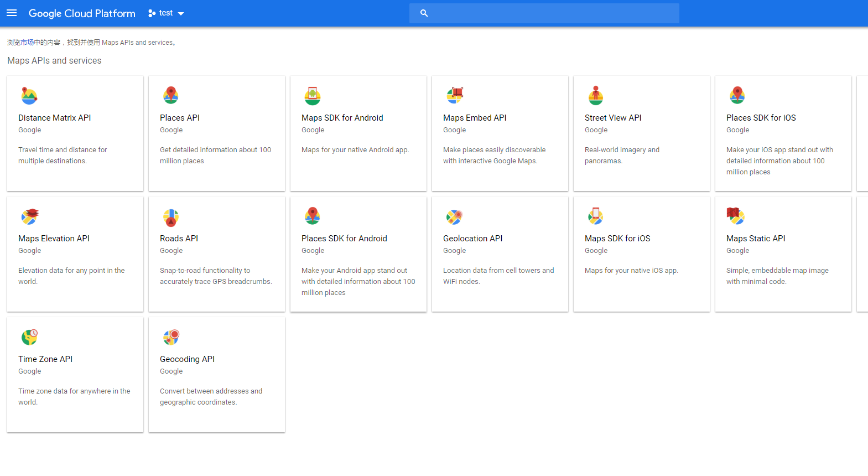The image size is (868, 476).
Task: Open the hamburger navigation menu
Action: pos(12,13)
